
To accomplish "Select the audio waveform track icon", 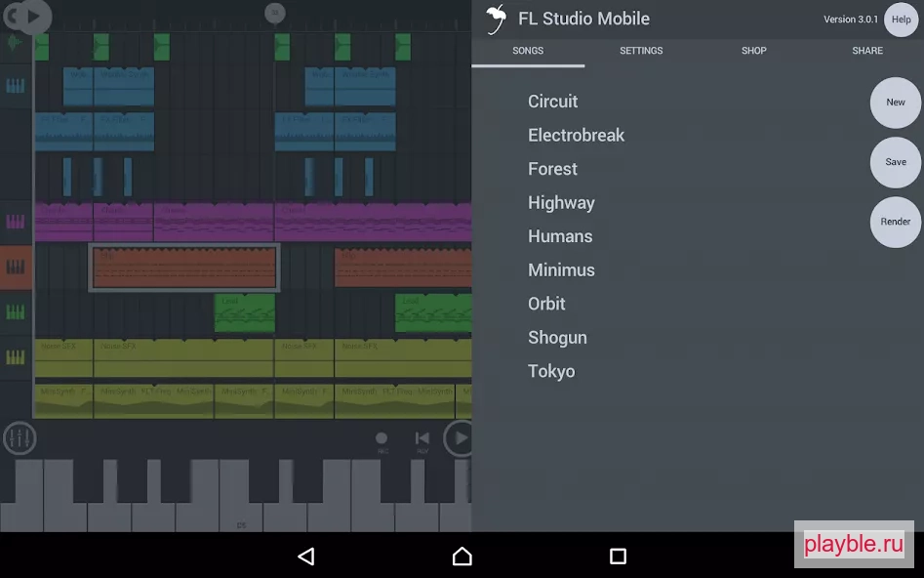I will coord(16,42).
